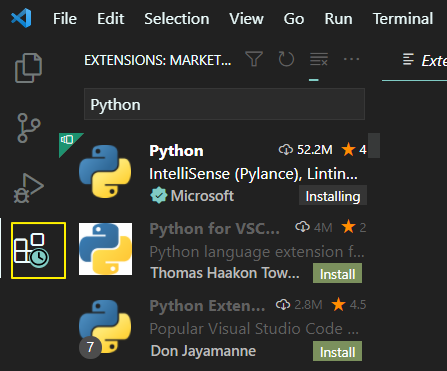Click the Python language extension description
Screen dimensions: 447x371
257,252
